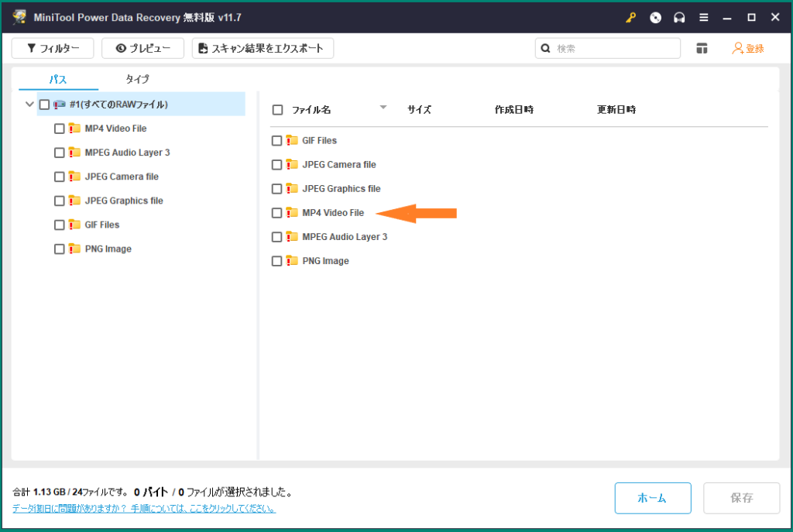Check the ファイル名 header checkbox
793x532 pixels.
276,109
